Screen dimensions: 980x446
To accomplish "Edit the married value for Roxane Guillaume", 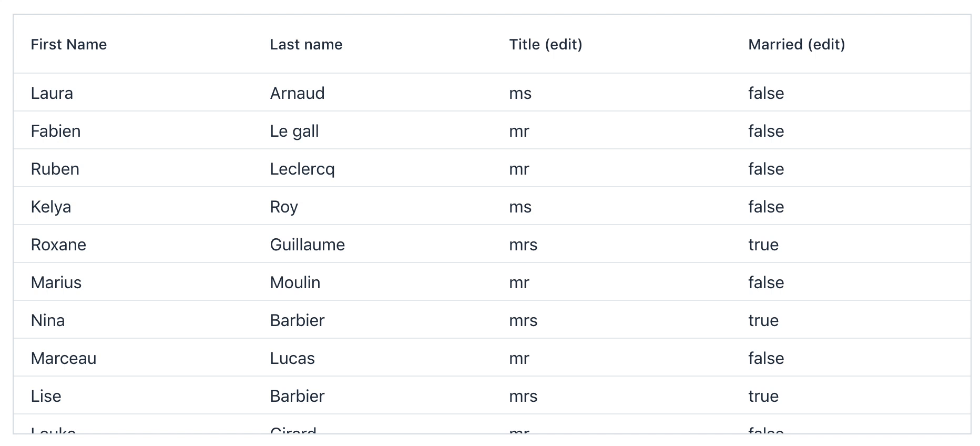I will (763, 245).
